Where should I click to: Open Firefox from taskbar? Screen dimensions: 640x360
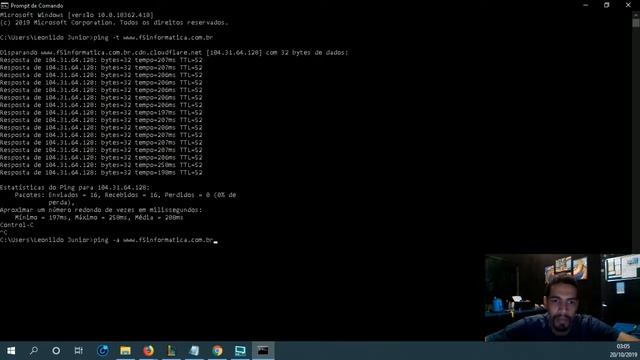(149, 351)
